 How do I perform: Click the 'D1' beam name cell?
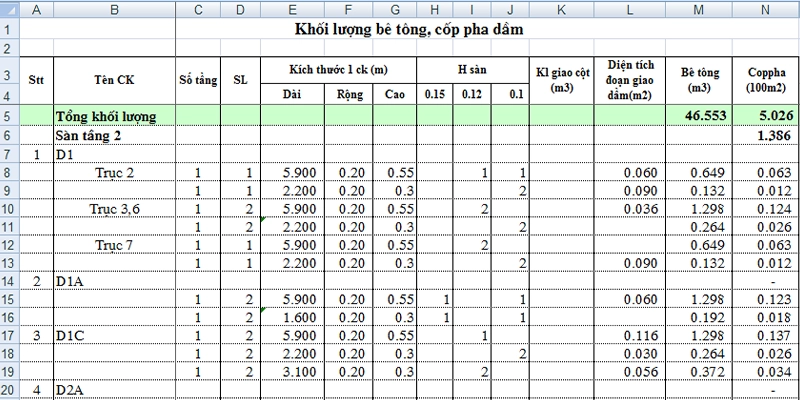click(114, 154)
